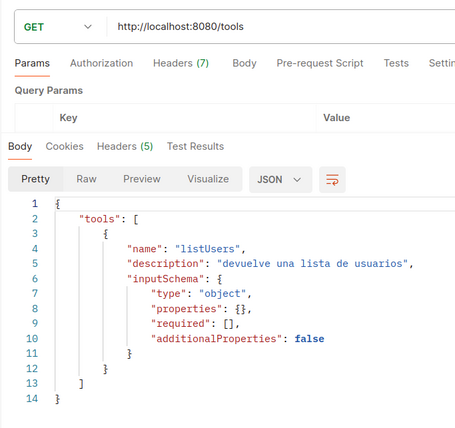Open the response Cookies tab
455x428 pixels.
click(x=64, y=146)
